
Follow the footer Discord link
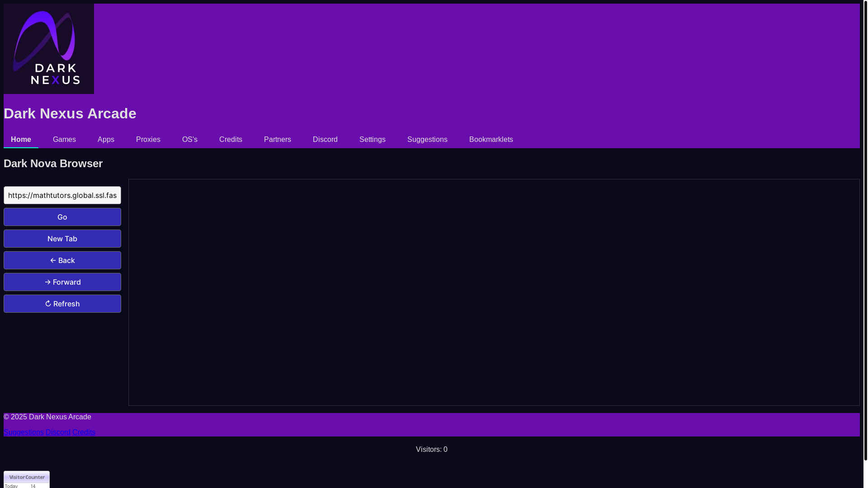click(x=58, y=432)
